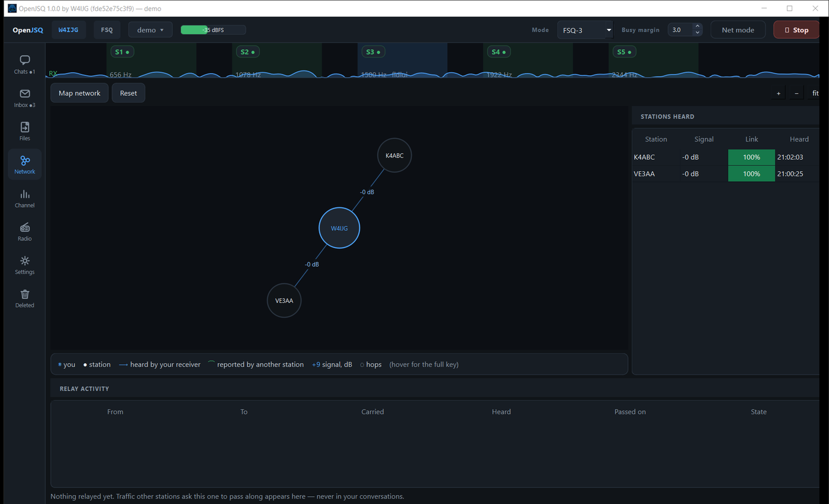Viewport: 829px width, 504px height.
Task: Click the heard time 21:00:25
Action: [790, 174]
